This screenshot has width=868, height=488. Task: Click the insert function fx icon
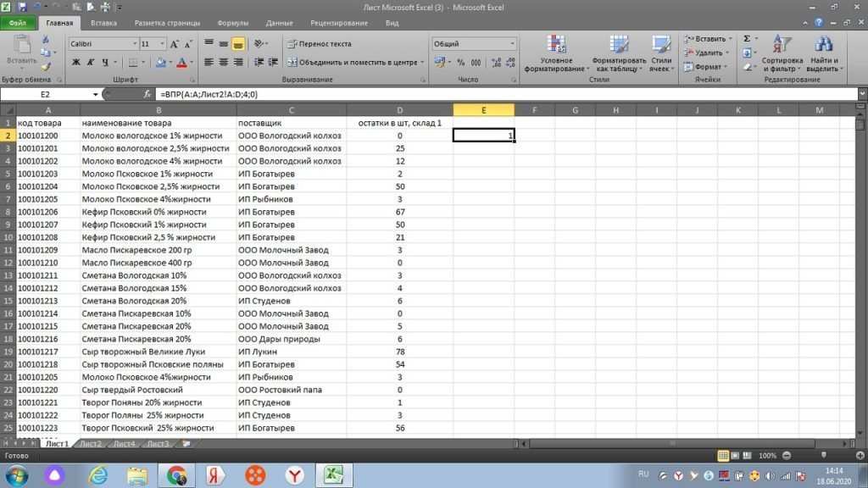147,95
